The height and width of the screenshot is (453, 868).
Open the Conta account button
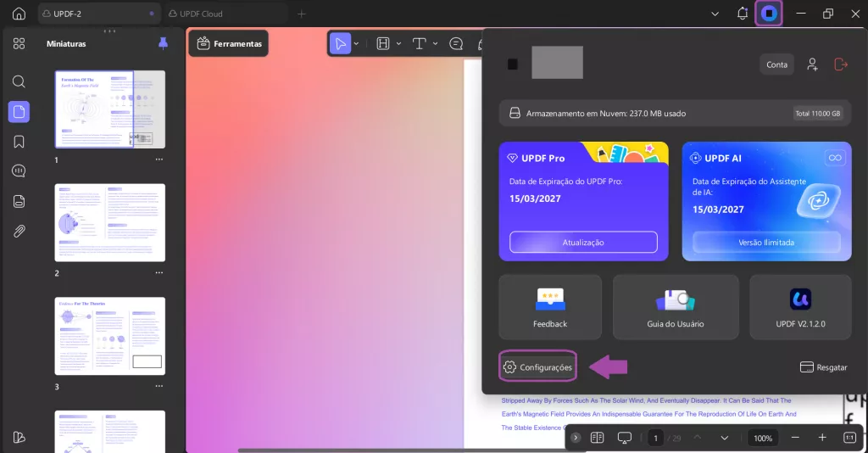click(776, 64)
